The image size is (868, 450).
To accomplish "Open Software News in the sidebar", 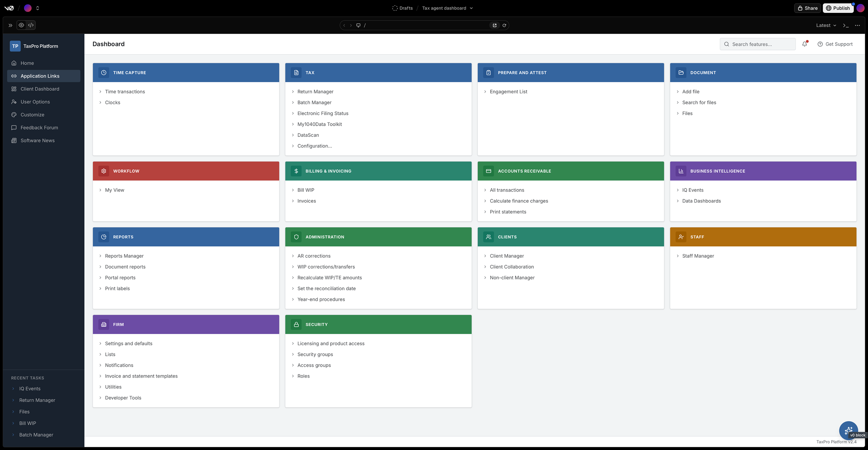I will 37,140.
